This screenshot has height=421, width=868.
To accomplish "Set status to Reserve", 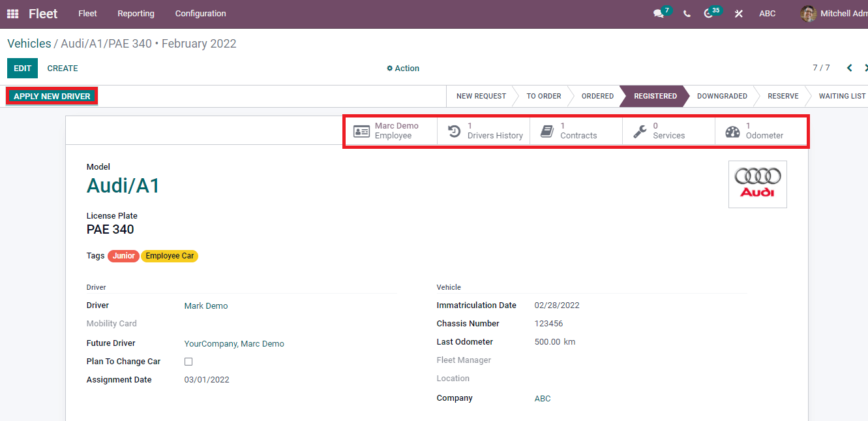I will tap(783, 96).
